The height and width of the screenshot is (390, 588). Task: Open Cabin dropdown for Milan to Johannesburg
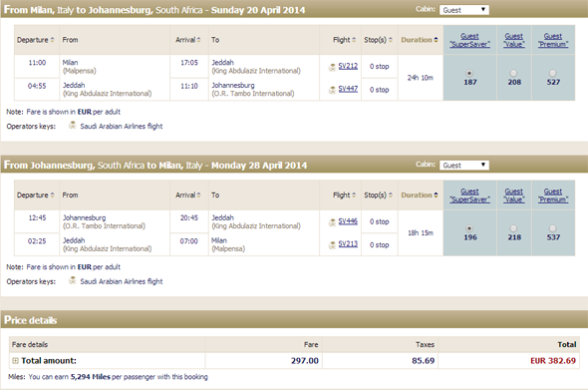pos(464,10)
